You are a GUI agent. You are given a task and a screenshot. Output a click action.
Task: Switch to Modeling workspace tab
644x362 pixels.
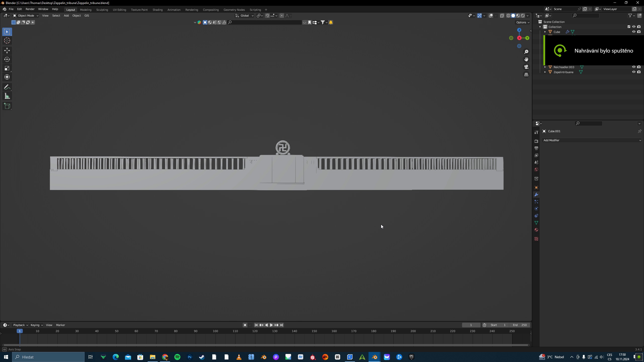86,10
